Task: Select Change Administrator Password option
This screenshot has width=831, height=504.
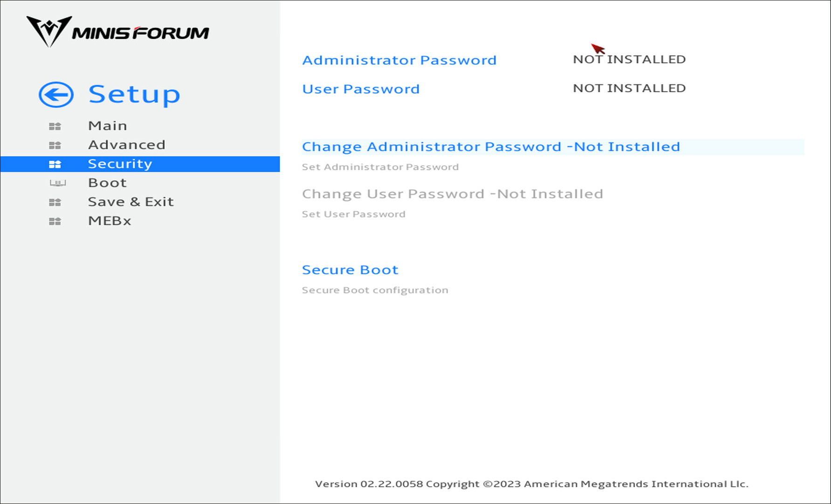Action: coord(491,147)
